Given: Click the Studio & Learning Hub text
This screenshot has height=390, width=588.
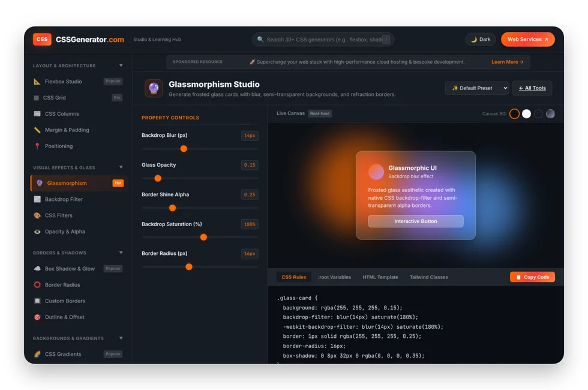Looking at the screenshot, I should [x=157, y=40].
